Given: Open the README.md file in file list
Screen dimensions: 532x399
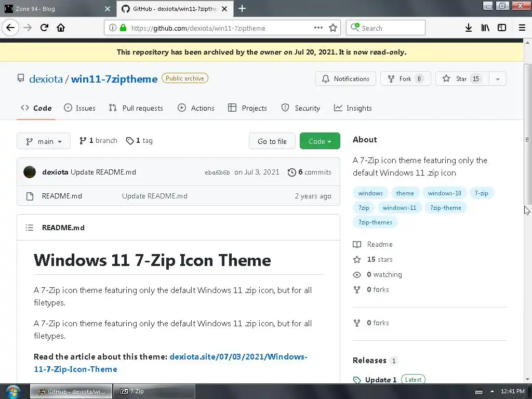Looking at the screenshot, I should pos(62,196).
